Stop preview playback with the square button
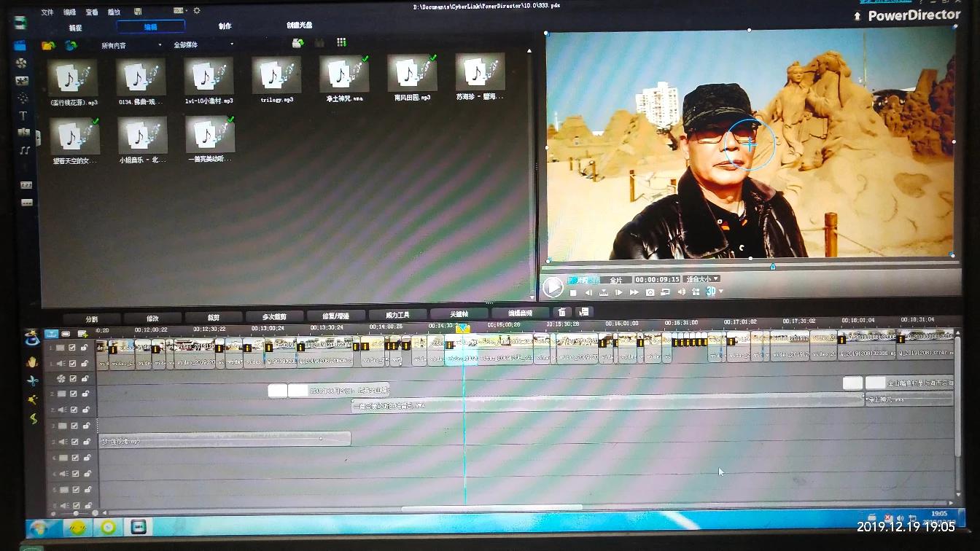The width and height of the screenshot is (980, 551). [573, 293]
